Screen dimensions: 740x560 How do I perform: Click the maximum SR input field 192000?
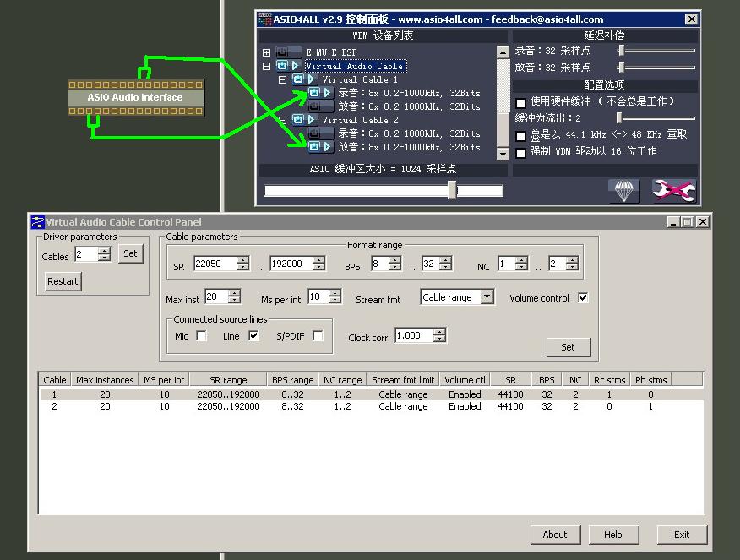[x=291, y=264]
